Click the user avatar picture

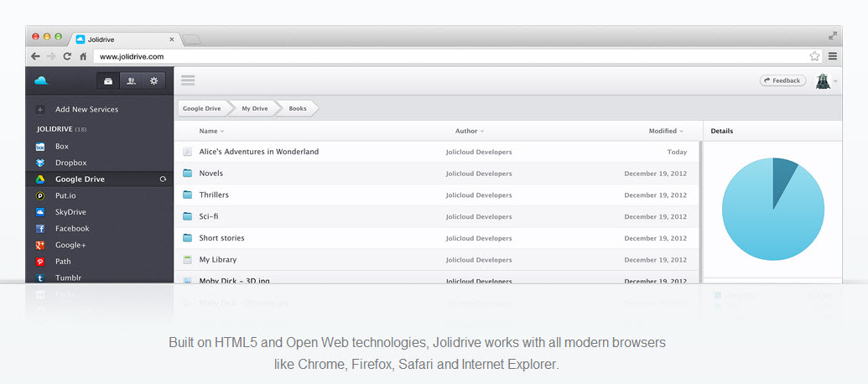(823, 81)
